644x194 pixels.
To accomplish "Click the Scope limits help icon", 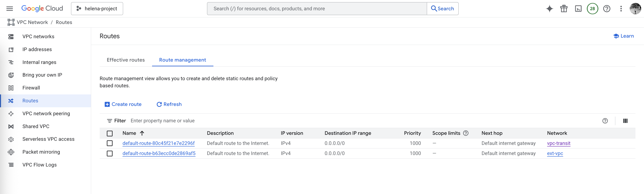I will [466, 133].
